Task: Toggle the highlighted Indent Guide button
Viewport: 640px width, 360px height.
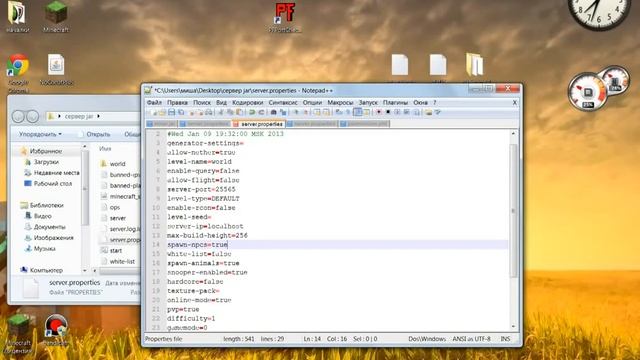Action: click(x=358, y=112)
